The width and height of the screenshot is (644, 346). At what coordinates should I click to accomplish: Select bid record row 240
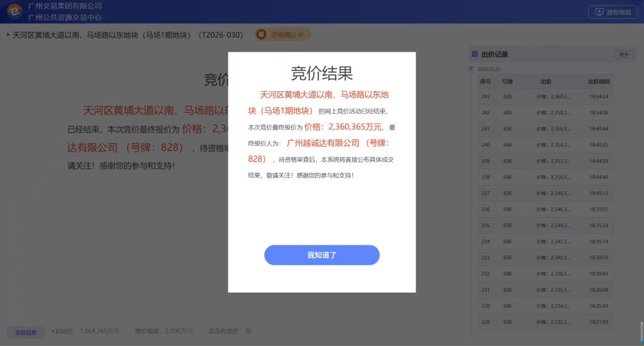pos(546,145)
